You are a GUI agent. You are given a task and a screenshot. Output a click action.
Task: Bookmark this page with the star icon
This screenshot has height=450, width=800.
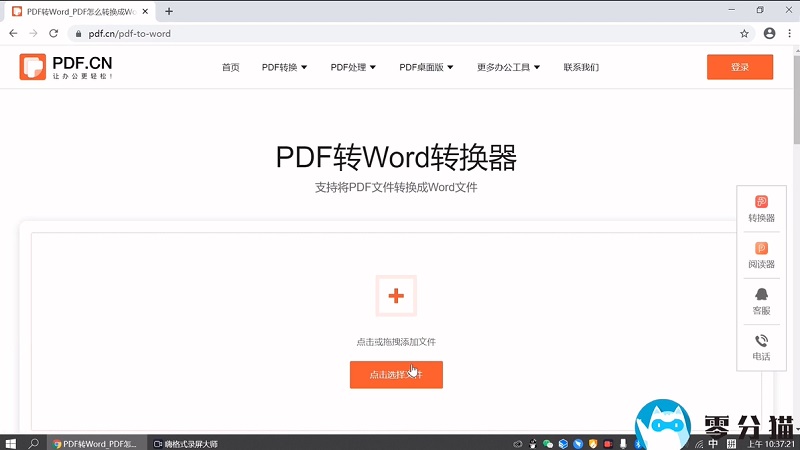pyautogui.click(x=744, y=33)
